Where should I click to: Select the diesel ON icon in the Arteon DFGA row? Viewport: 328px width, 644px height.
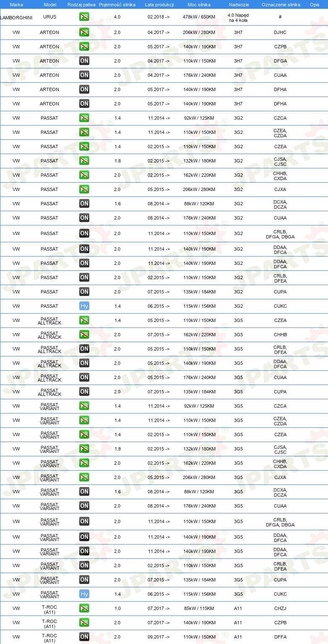pyautogui.click(x=84, y=61)
